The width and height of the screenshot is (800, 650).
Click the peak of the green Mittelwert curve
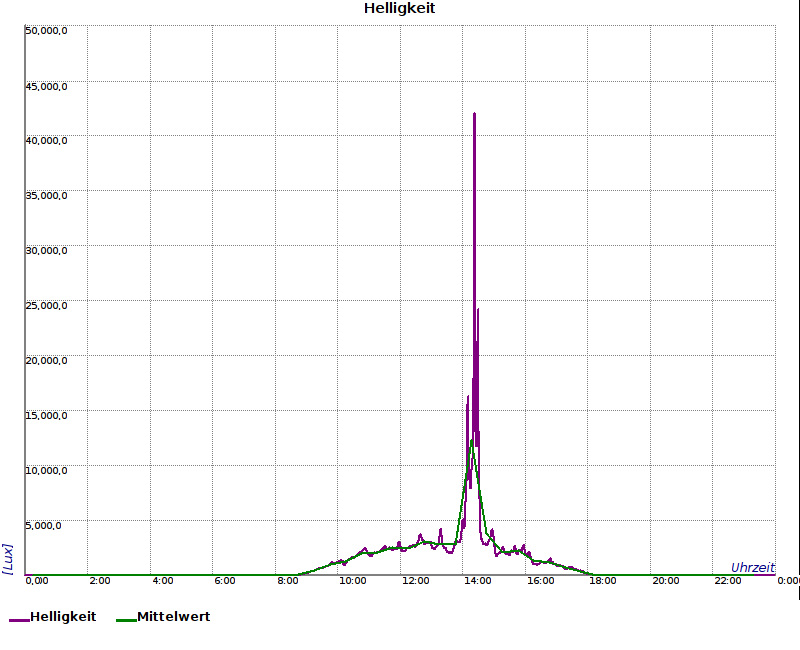pos(472,439)
